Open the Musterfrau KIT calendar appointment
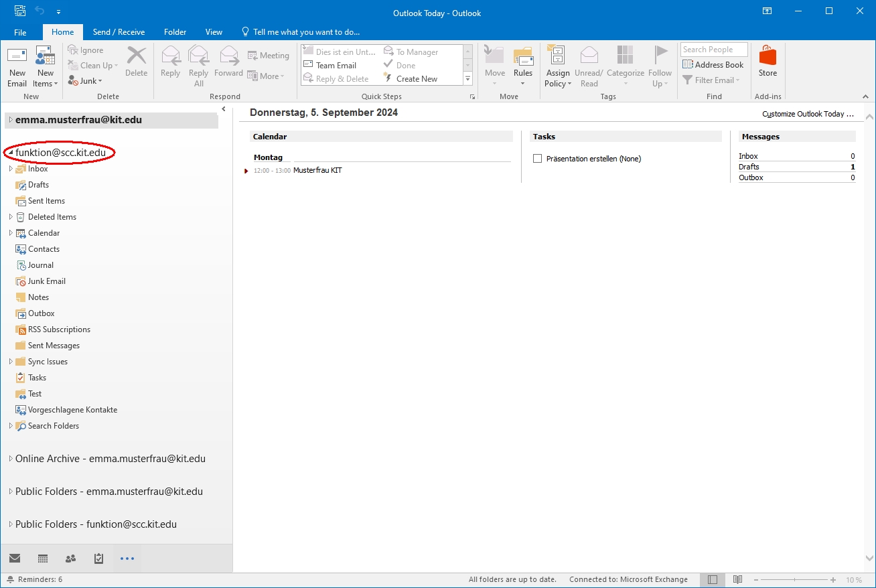The height and width of the screenshot is (588, 876). click(x=317, y=170)
